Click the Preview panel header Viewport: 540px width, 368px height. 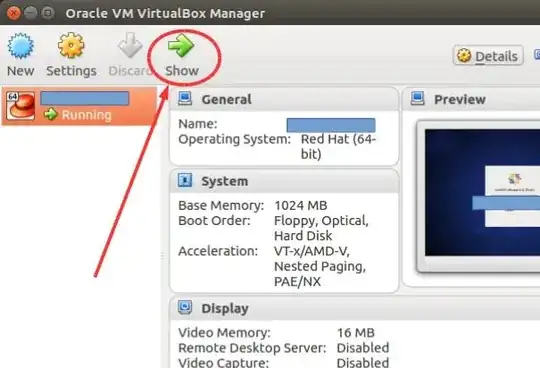471,99
